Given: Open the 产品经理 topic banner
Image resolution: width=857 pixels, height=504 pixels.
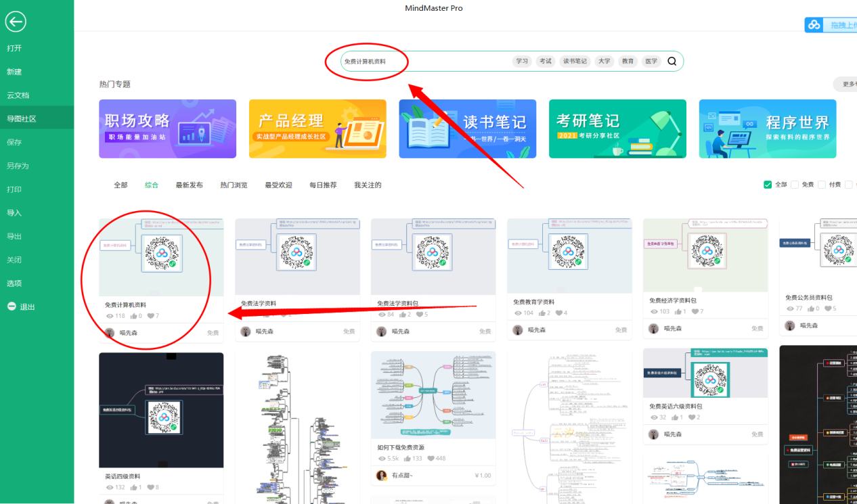Looking at the screenshot, I should point(317,129).
